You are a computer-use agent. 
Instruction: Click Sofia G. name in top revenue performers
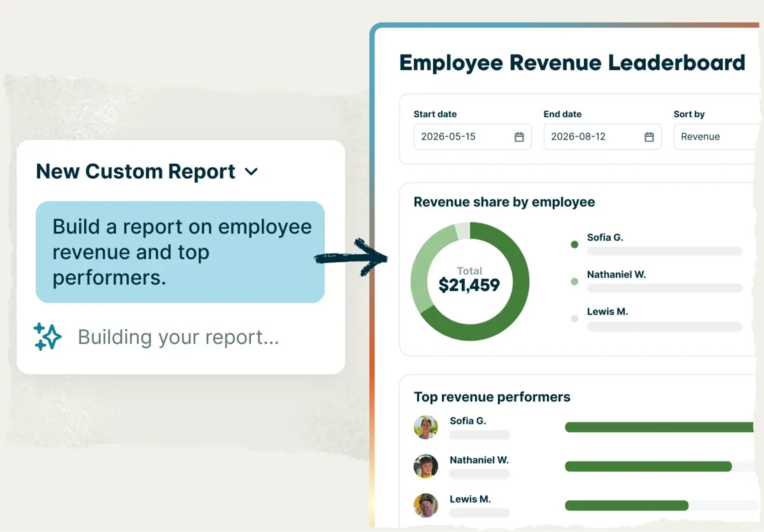[468, 421]
